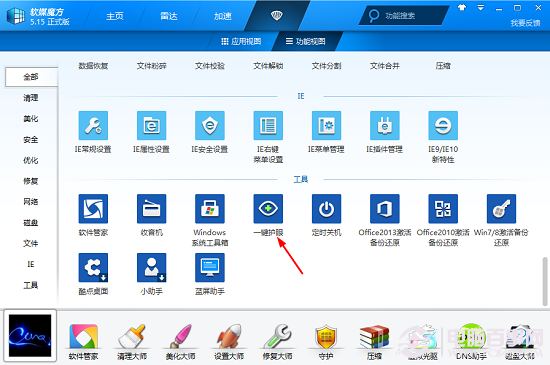Image resolution: width=550 pixels, height=365 pixels.
Task: Switch to 雷达 tab
Action: (x=169, y=16)
